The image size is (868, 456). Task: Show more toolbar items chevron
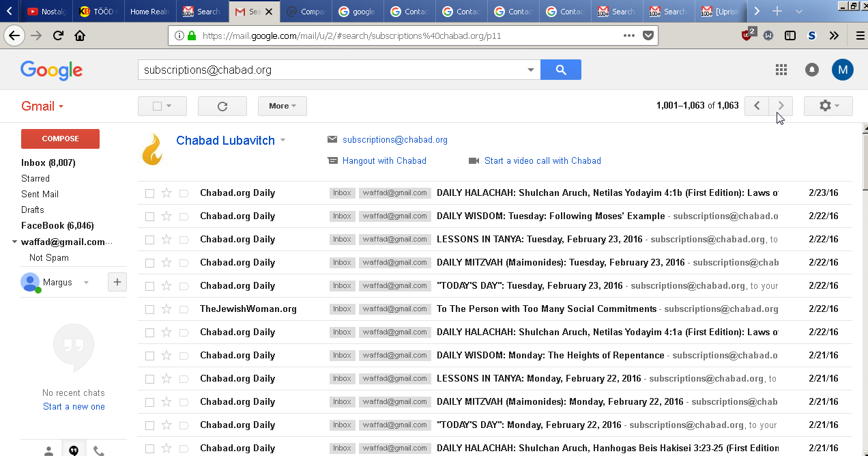click(834, 35)
